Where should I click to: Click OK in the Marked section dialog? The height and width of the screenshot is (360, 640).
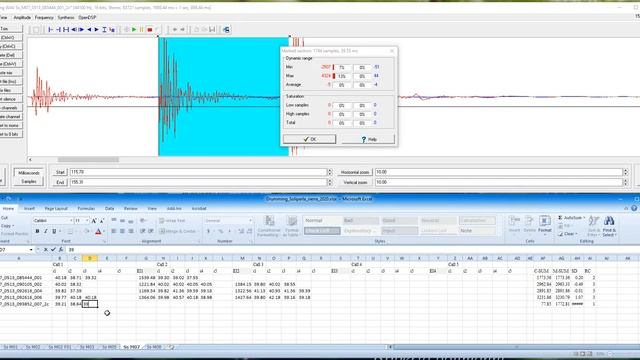[x=309, y=139]
